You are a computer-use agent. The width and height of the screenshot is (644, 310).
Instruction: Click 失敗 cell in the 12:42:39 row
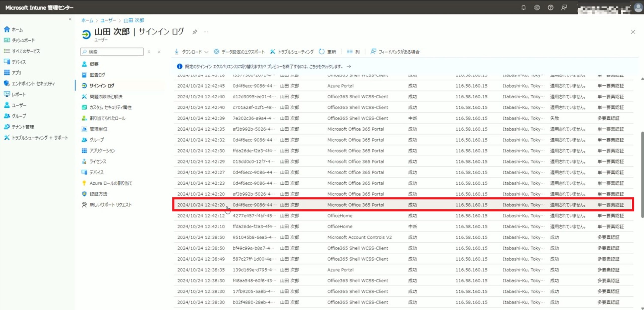[x=554, y=118]
